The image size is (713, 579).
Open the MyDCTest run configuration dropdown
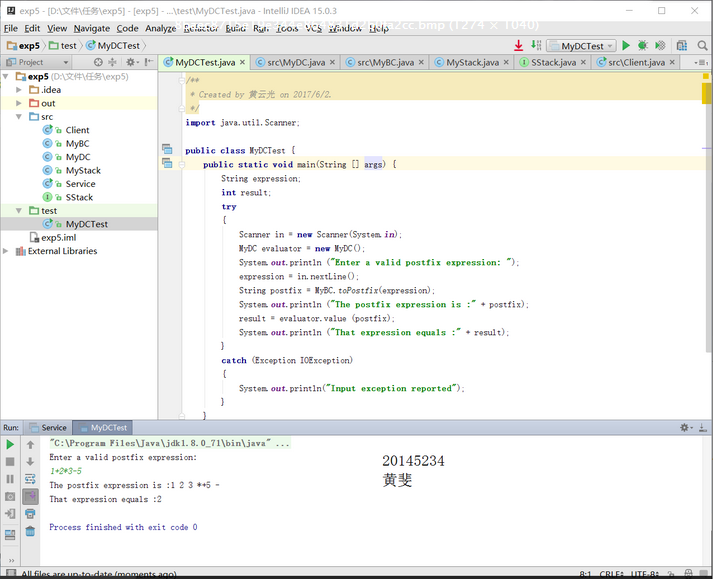point(582,45)
